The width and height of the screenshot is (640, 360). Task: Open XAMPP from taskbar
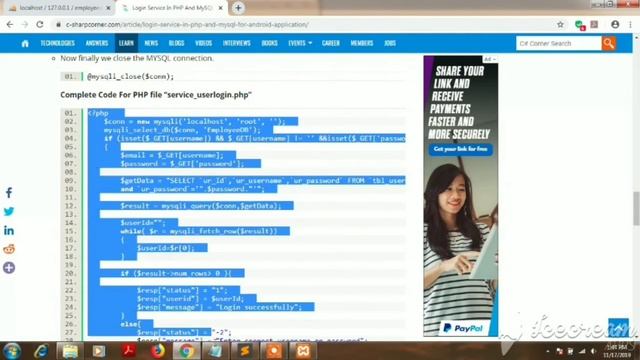point(303,351)
